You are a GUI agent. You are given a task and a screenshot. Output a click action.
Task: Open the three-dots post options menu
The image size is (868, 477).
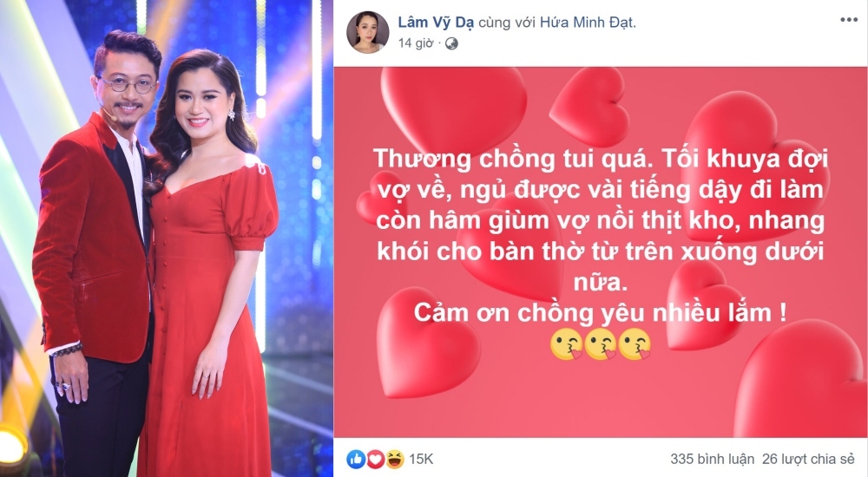click(849, 19)
